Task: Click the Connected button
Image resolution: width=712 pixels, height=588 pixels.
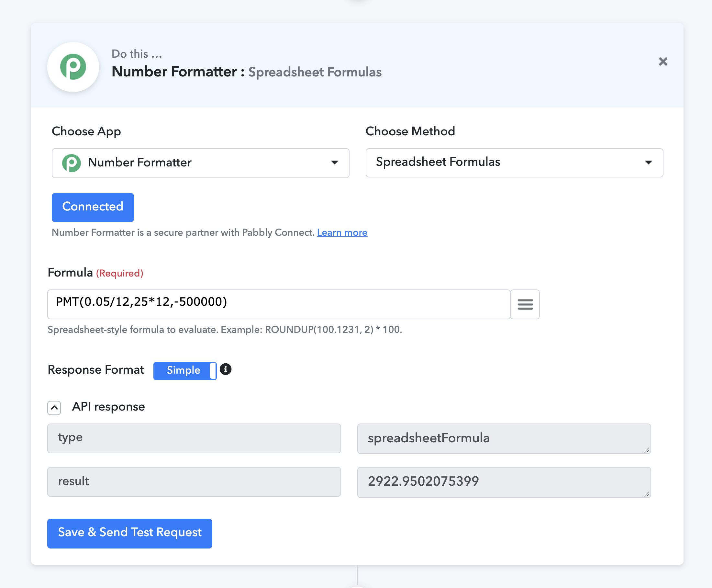Action: pyautogui.click(x=93, y=207)
